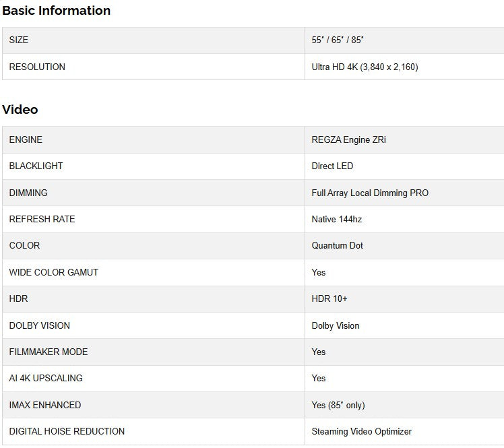The height and width of the screenshot is (448, 504).
Task: Click the Ultra HD 4K resolution value
Action: click(x=365, y=67)
